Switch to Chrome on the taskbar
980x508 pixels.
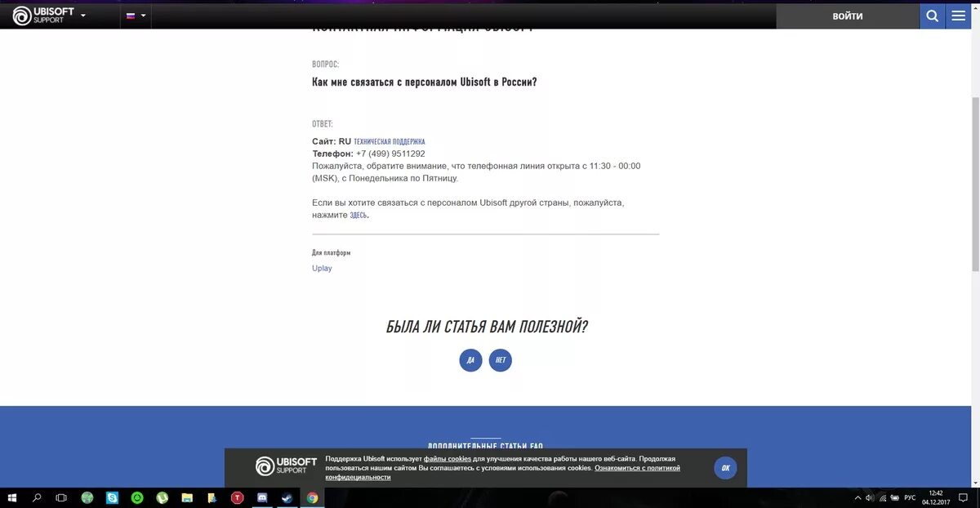point(312,497)
